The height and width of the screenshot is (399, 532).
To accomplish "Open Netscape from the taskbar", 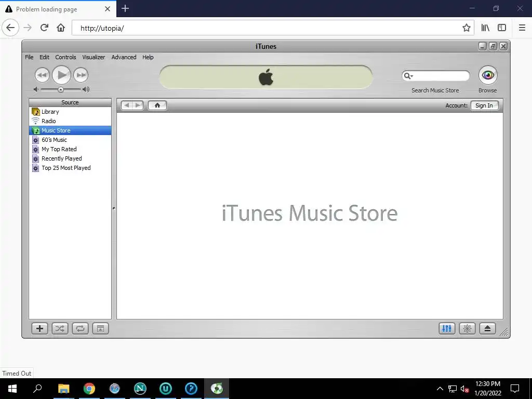I will (140, 389).
